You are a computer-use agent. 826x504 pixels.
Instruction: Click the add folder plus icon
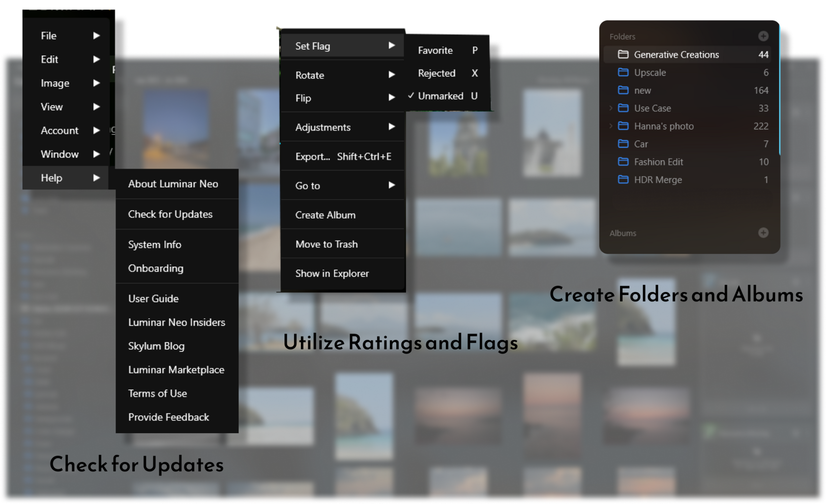(x=763, y=36)
